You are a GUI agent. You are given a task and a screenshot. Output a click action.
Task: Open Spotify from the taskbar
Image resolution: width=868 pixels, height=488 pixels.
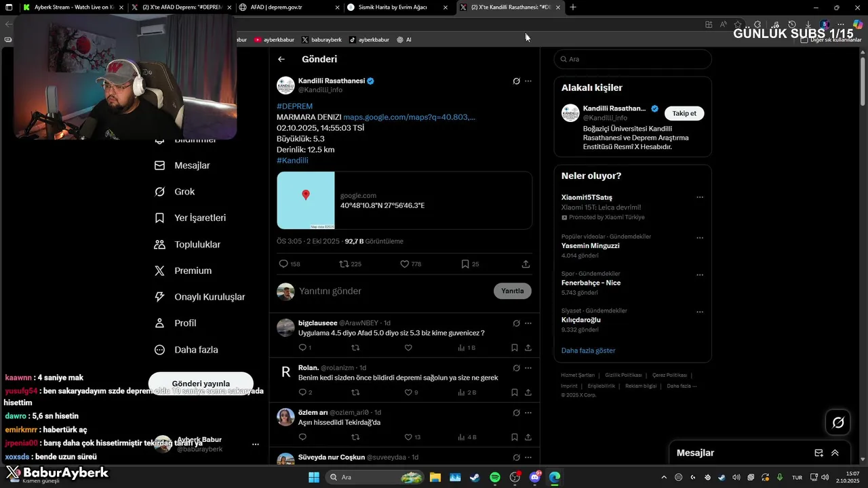click(x=495, y=477)
